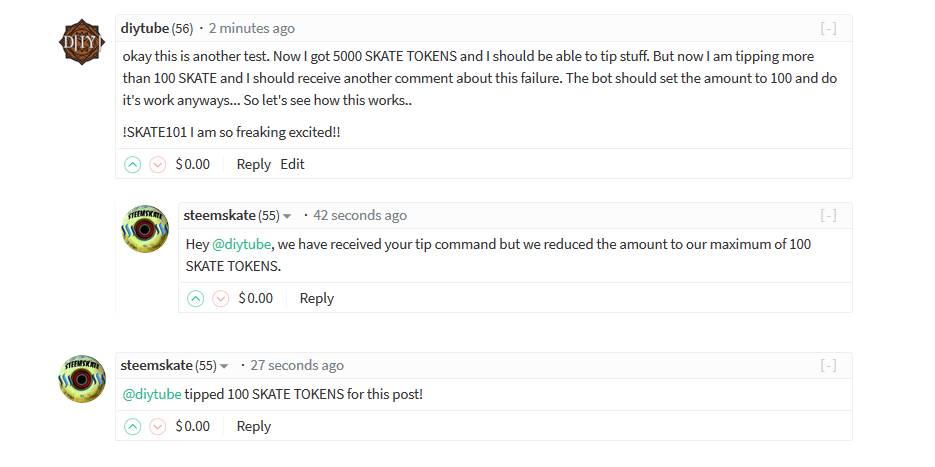Viewport: 935px width, 467px height.
Task: Reply to the tipped 100 SKATE comment
Action: click(x=253, y=426)
